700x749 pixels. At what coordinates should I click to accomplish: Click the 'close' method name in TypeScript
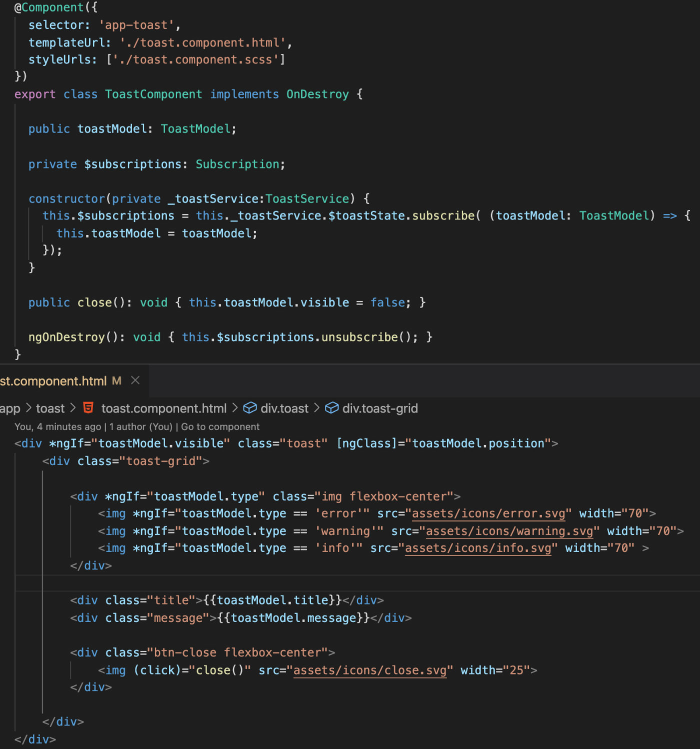94,302
